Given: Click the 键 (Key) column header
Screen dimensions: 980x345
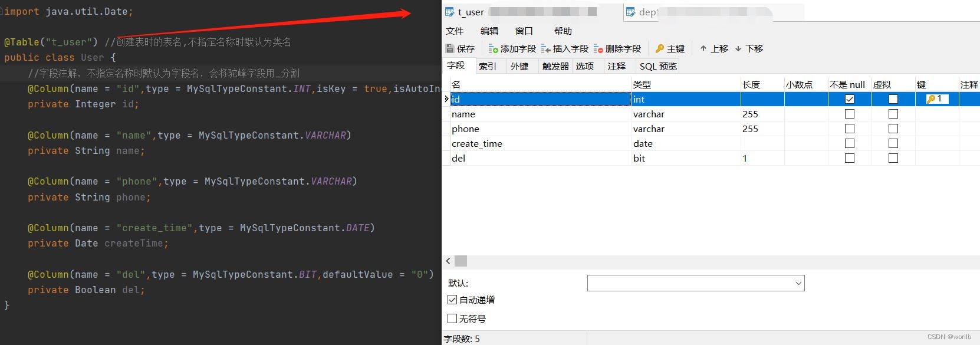Looking at the screenshot, I should click(x=937, y=84).
